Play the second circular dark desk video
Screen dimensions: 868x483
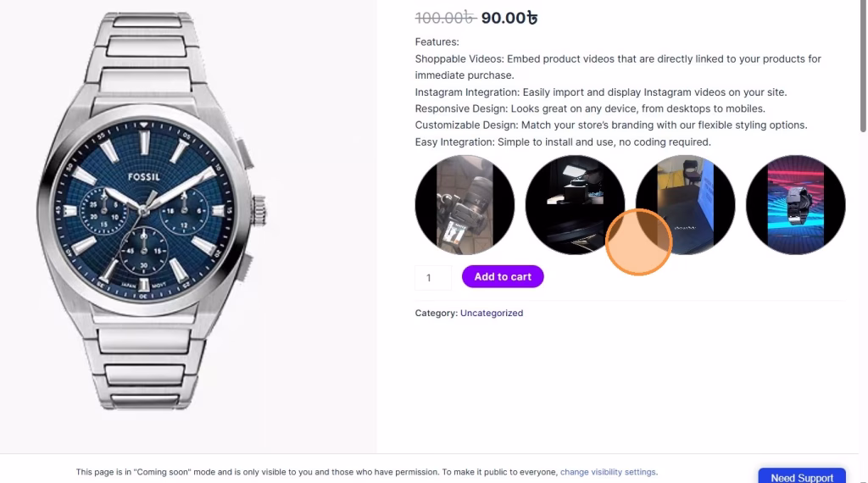(x=575, y=203)
